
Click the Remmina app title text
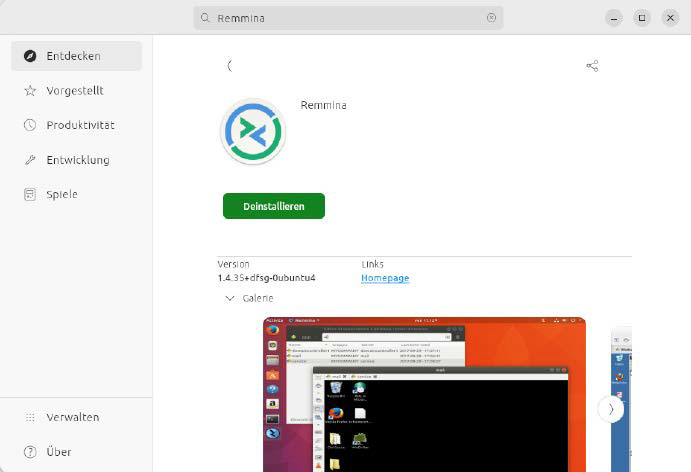click(323, 105)
